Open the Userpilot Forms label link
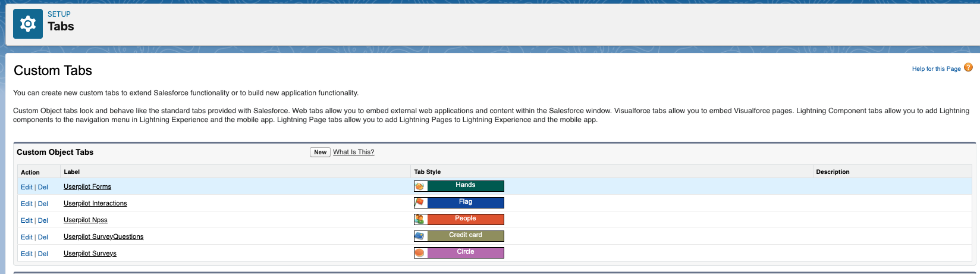This screenshot has width=980, height=274. (87, 187)
